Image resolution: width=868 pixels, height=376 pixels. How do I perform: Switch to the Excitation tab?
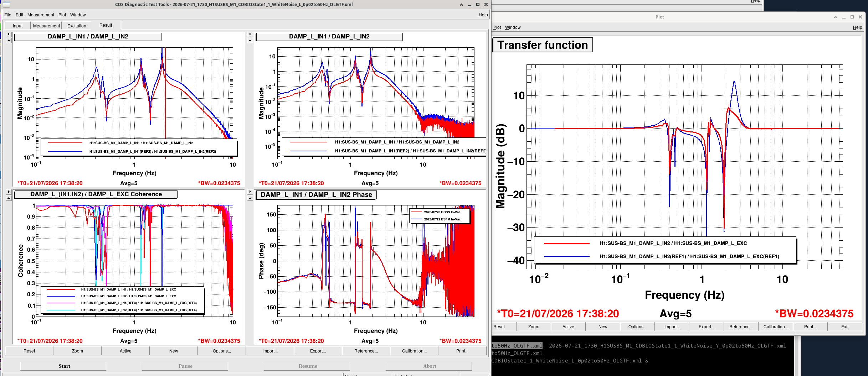pos(77,26)
